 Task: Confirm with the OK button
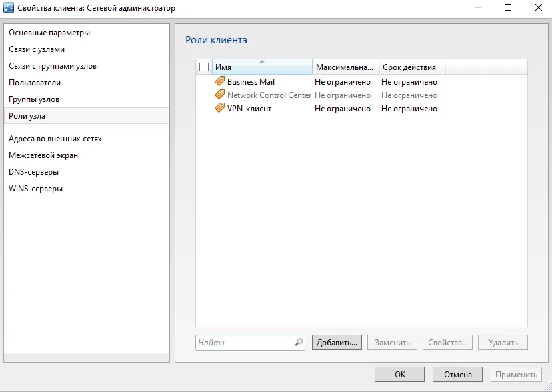399,375
